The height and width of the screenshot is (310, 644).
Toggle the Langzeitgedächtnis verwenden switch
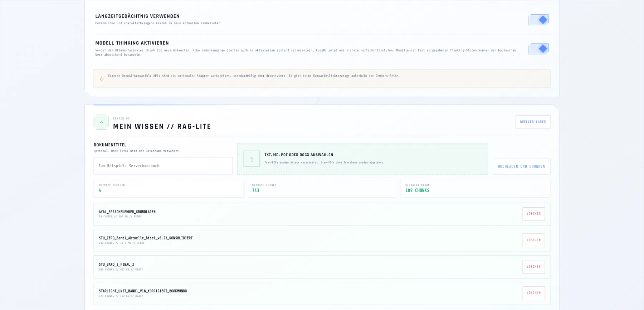538,20
